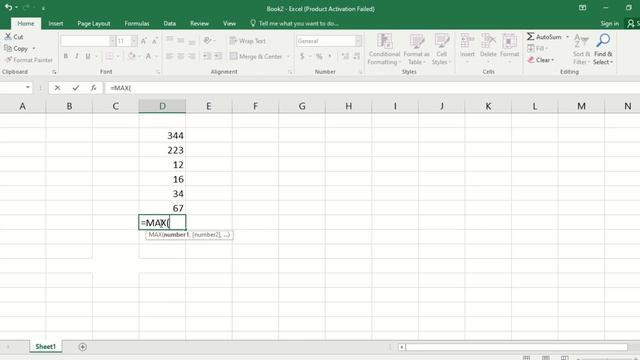Apply Accounting dollar format

pyautogui.click(x=302, y=56)
